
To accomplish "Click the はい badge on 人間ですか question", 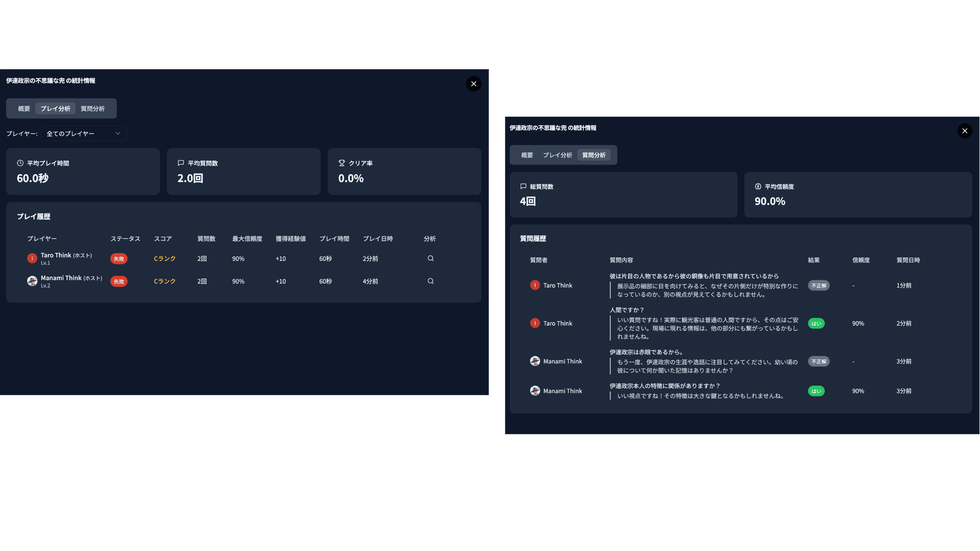I will 816,323.
